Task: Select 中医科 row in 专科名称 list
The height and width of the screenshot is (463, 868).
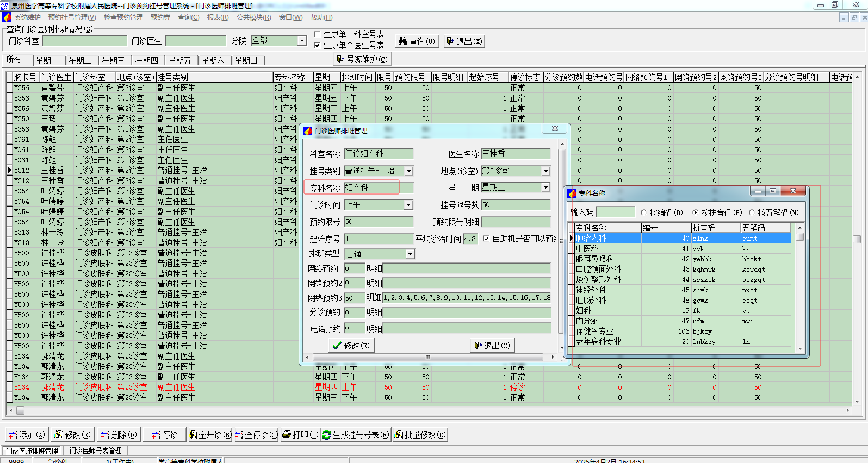Action: (683, 248)
